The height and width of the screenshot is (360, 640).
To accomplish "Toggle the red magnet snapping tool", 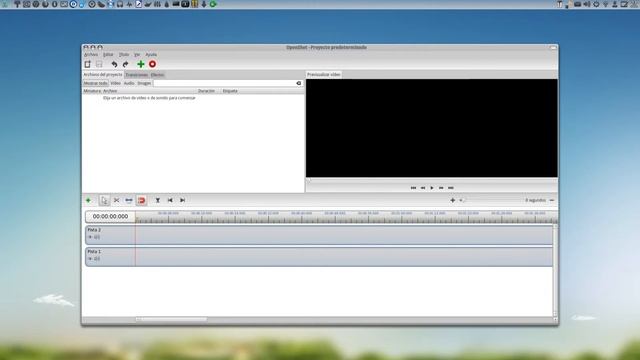I will [x=142, y=200].
